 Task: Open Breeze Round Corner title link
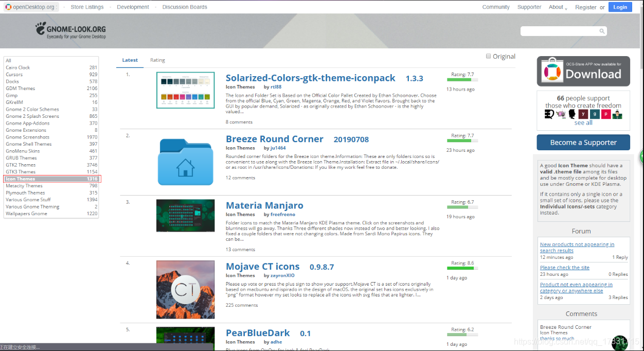[275, 139]
